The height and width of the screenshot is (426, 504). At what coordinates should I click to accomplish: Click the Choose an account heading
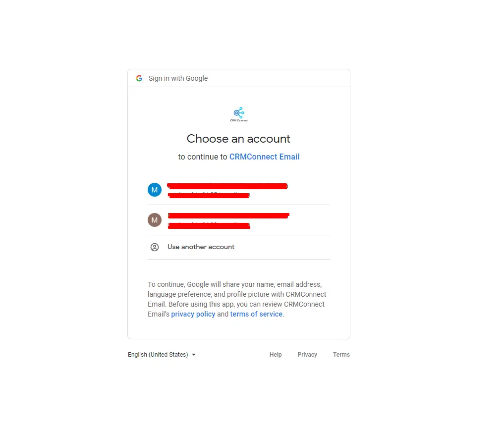click(x=238, y=139)
